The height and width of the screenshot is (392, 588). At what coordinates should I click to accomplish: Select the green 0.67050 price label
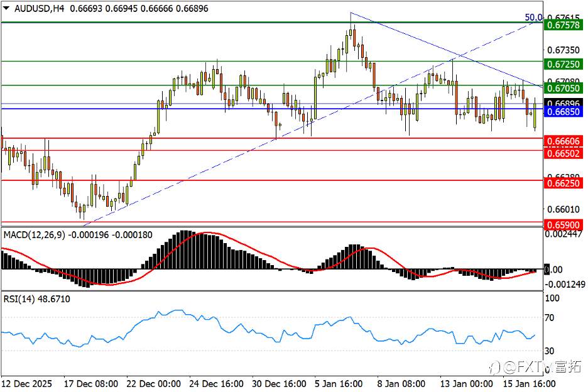click(x=563, y=88)
